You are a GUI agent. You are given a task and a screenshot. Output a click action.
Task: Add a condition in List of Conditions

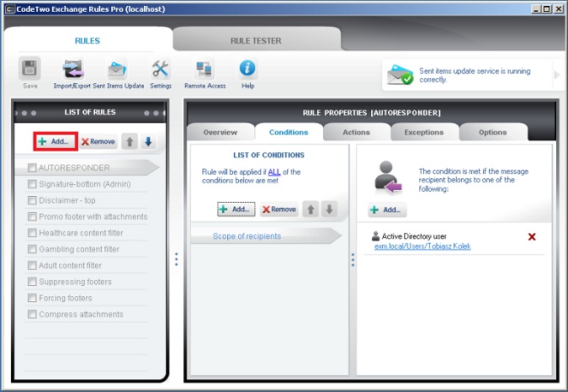click(236, 209)
